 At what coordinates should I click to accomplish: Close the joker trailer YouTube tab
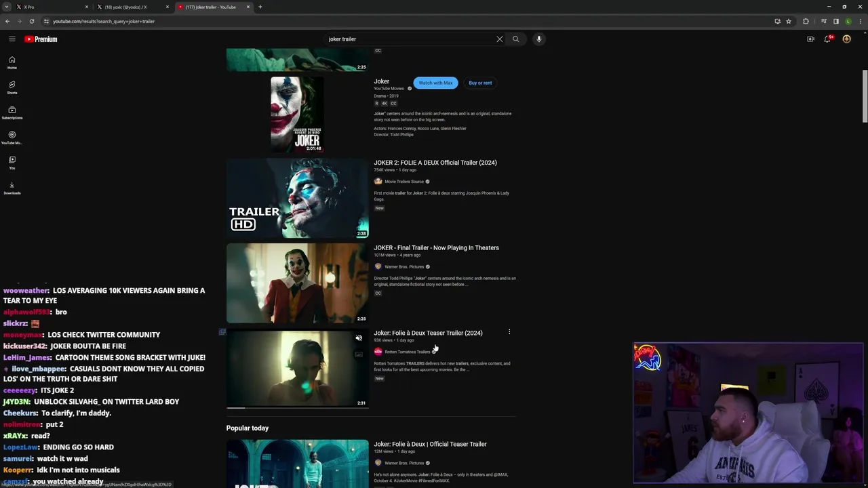[248, 7]
